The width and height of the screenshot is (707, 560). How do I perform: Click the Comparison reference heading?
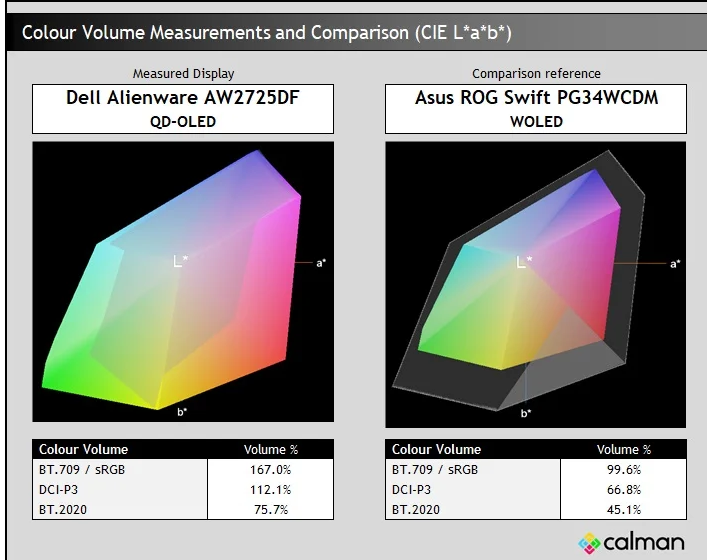click(536, 73)
